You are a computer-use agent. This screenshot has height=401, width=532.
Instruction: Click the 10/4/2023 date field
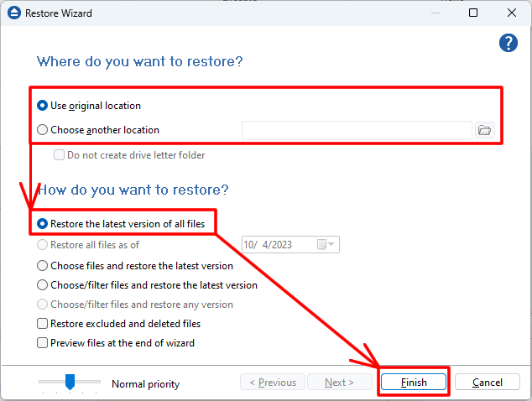(x=290, y=245)
